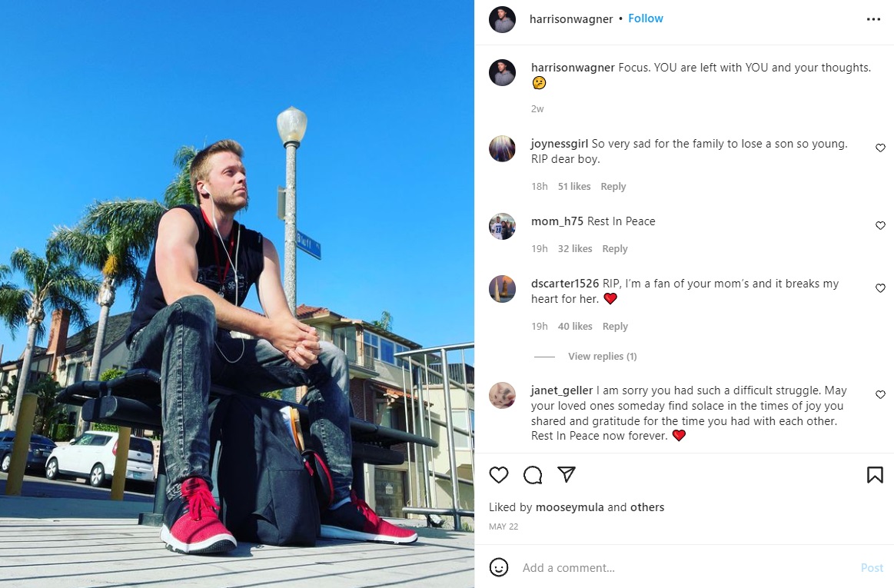
Task: Like the post with heart icon
Action: [498, 474]
